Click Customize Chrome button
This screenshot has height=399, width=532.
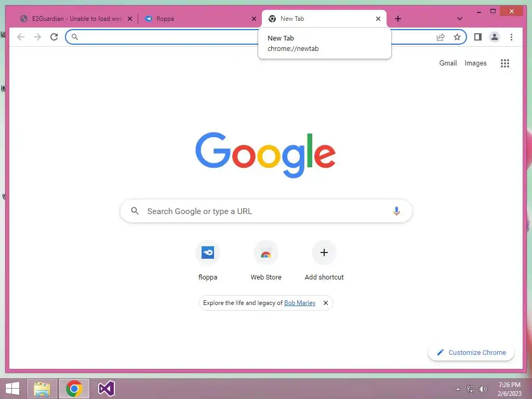(471, 353)
